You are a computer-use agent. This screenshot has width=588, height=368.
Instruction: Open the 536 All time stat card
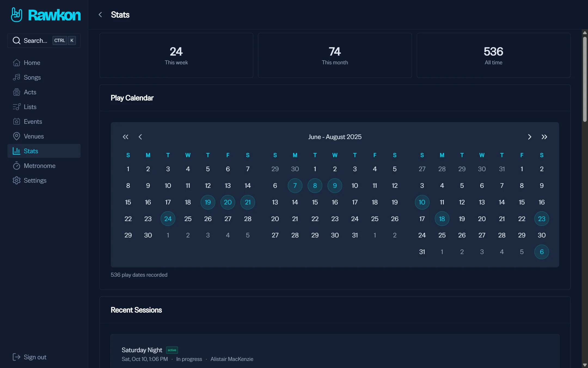[x=494, y=55]
